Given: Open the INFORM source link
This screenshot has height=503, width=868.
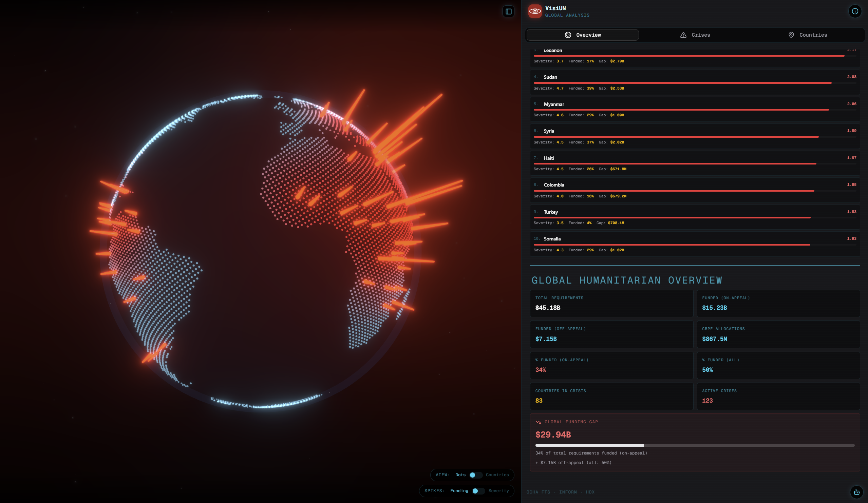Looking at the screenshot, I should (x=568, y=492).
